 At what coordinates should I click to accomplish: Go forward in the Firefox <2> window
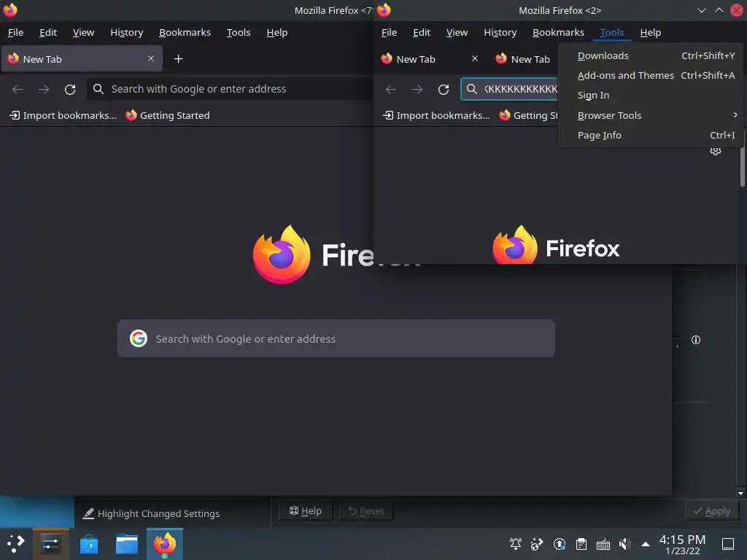(x=417, y=89)
